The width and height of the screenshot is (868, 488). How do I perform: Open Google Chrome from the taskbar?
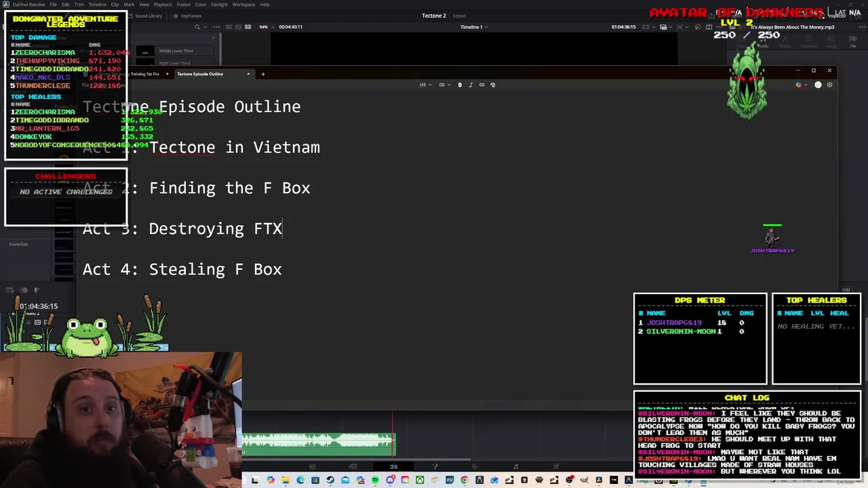[x=464, y=481]
